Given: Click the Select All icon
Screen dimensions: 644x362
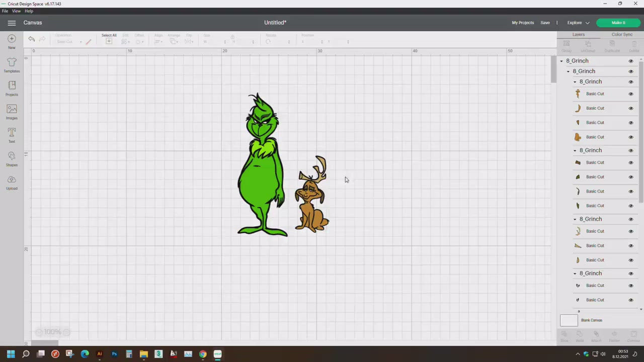Looking at the screenshot, I should tap(109, 41).
